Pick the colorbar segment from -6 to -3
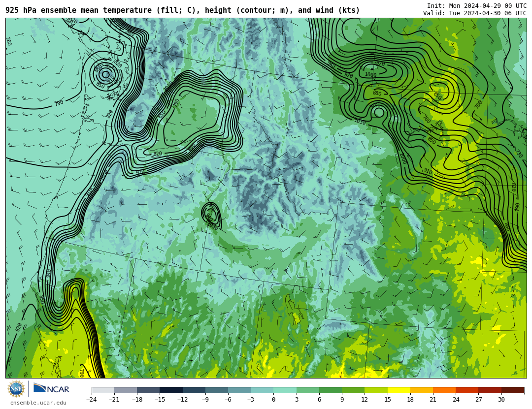 [239, 390]
